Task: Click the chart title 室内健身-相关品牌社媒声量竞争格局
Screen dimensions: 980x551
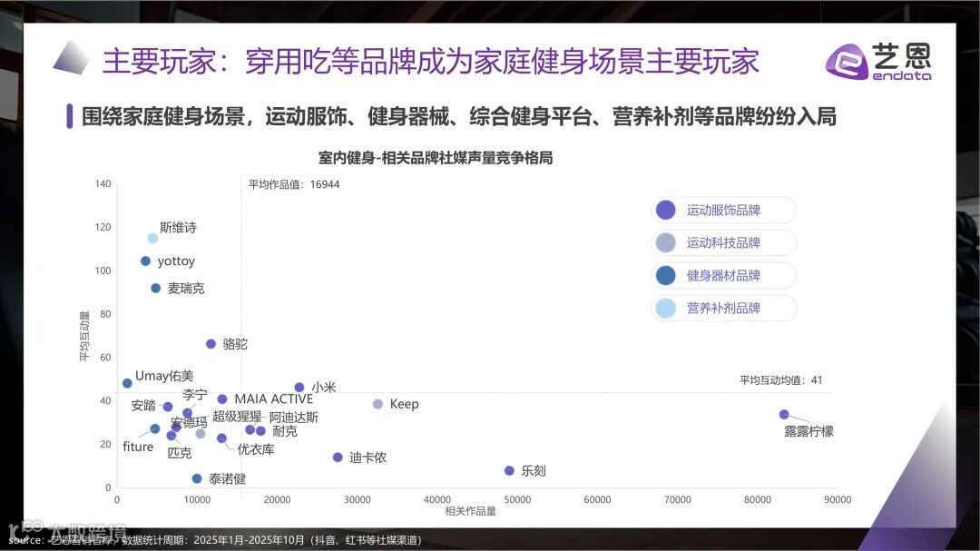Action: click(436, 158)
